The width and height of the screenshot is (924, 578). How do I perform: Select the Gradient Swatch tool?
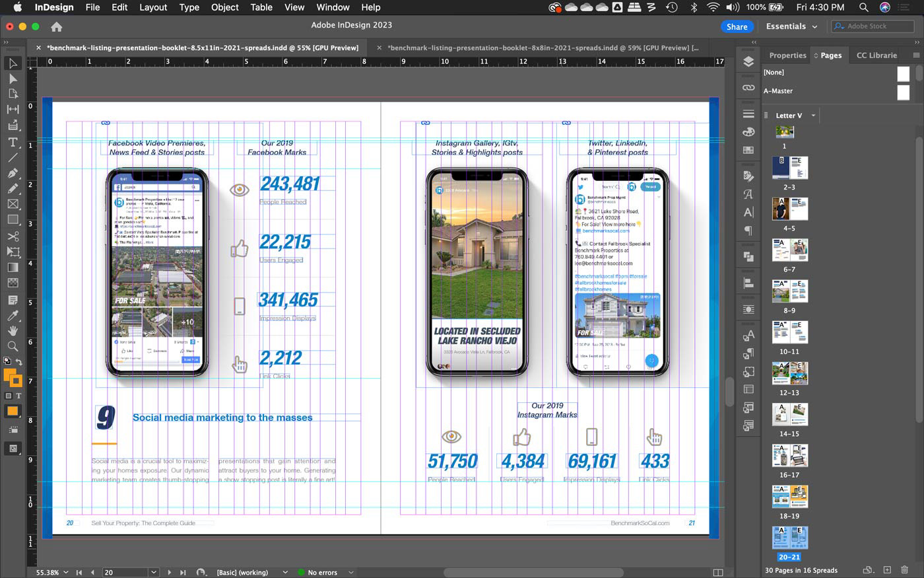click(x=13, y=268)
